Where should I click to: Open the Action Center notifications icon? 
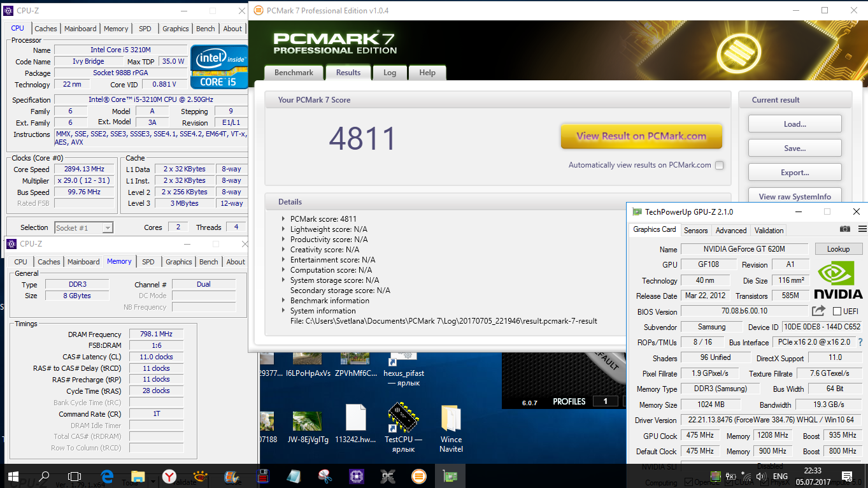click(x=847, y=476)
